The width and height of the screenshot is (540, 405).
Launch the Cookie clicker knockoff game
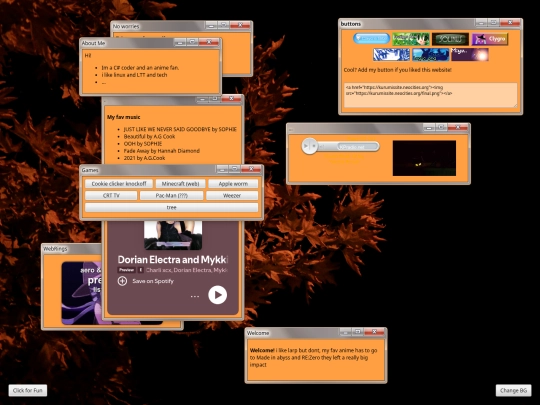pos(119,184)
